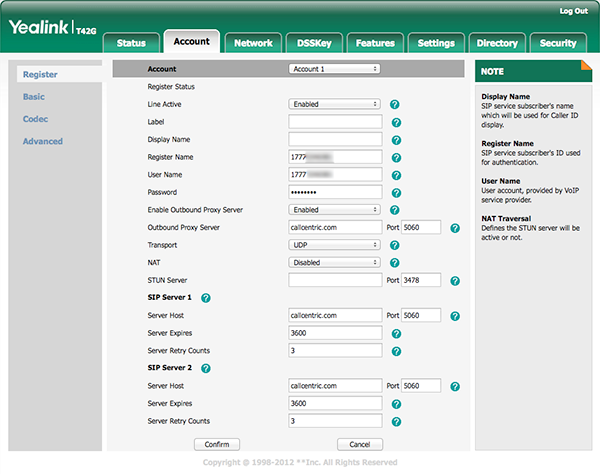Image resolution: width=600 pixels, height=474 pixels.
Task: Select the Account tab
Action: (192, 41)
